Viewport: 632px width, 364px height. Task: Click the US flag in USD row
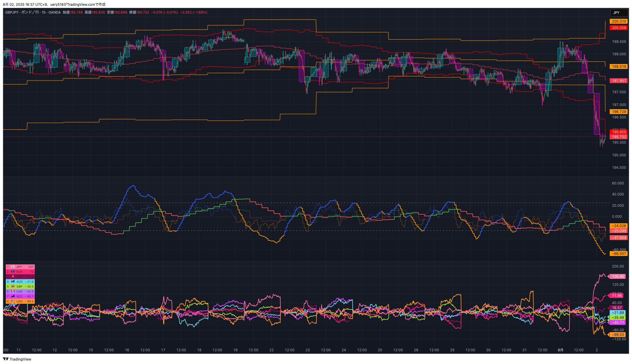[13, 301]
